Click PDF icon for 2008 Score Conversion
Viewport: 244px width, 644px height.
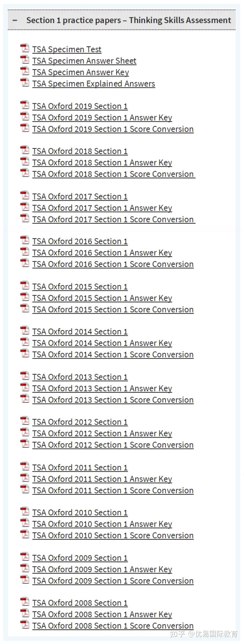point(25,625)
